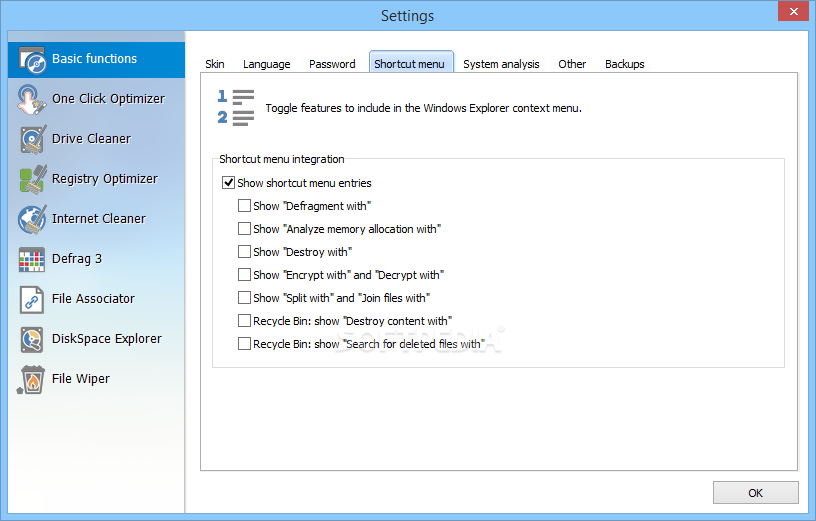
Task: Enable Recycle Bin "Destroy content with" checkbox
Action: [x=244, y=321]
